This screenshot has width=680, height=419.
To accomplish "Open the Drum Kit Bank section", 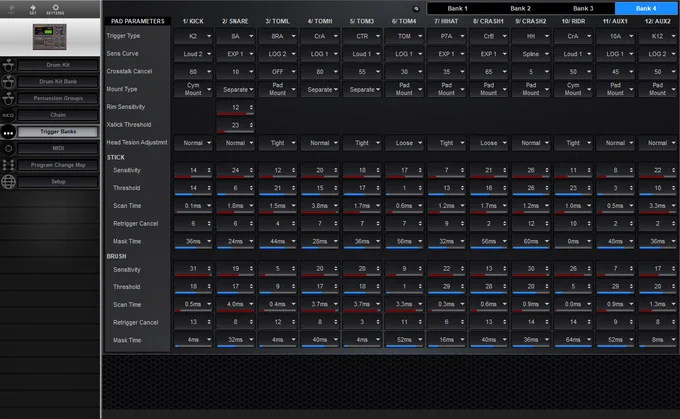I will pyautogui.click(x=58, y=82).
